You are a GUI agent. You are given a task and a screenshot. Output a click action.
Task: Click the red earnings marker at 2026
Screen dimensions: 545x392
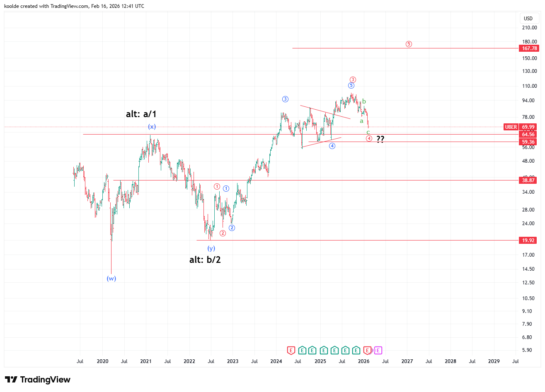click(x=367, y=351)
